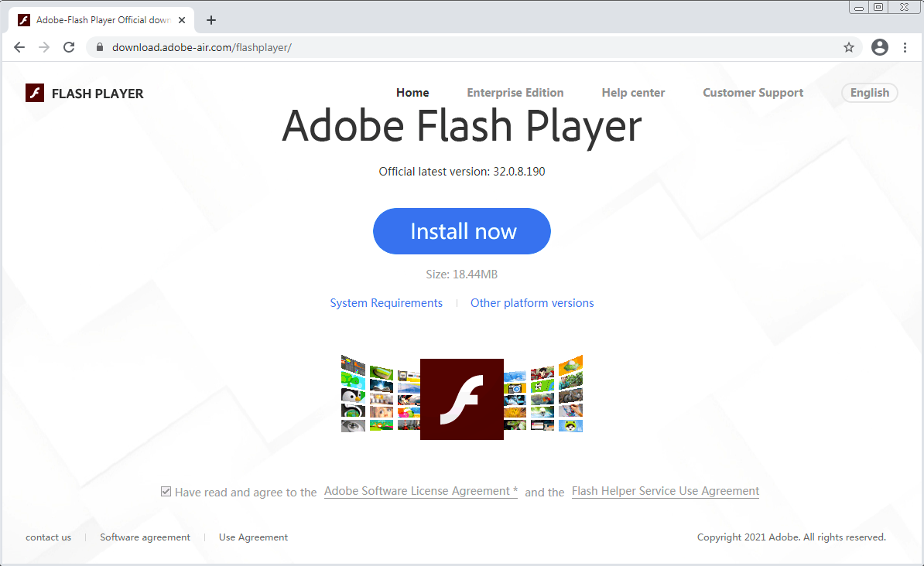Viewport: 924px width, 566px height.
Task: Open the Chrome three-dot menu
Action: pyautogui.click(x=905, y=47)
